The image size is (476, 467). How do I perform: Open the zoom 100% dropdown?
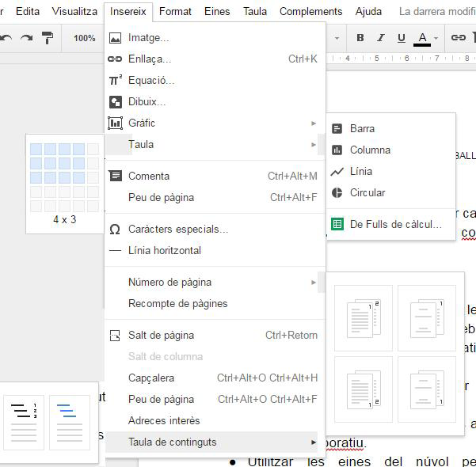[x=85, y=38]
